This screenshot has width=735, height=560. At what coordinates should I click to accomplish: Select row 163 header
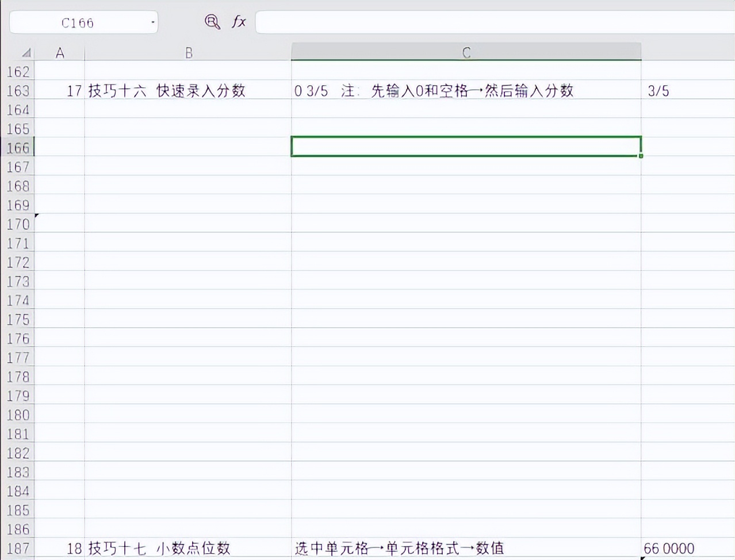coord(18,90)
